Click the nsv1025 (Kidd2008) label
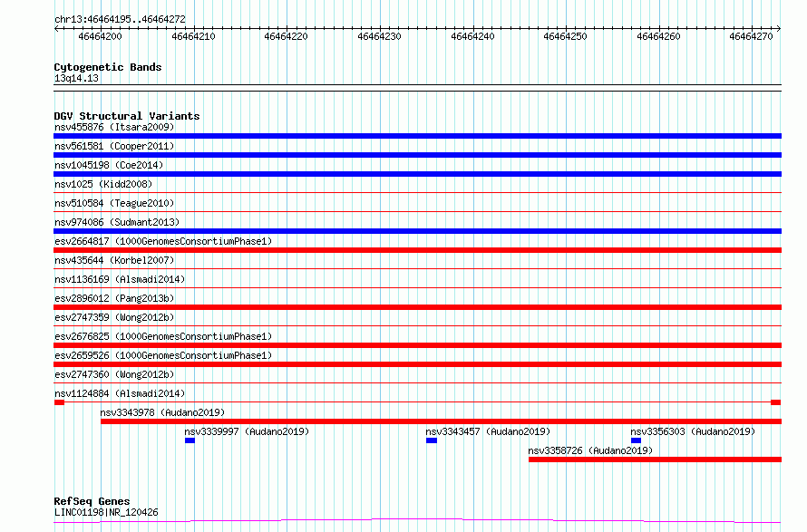The image size is (807, 532). (103, 184)
